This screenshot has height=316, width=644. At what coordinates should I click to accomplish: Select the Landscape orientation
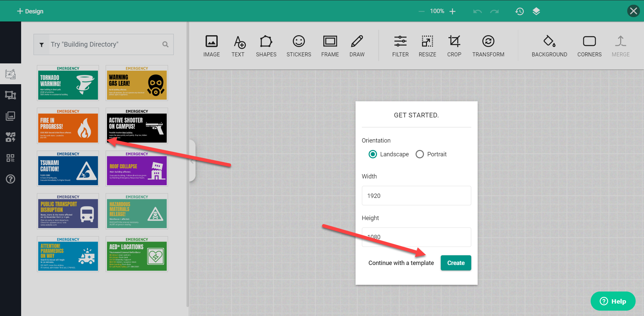pos(372,154)
